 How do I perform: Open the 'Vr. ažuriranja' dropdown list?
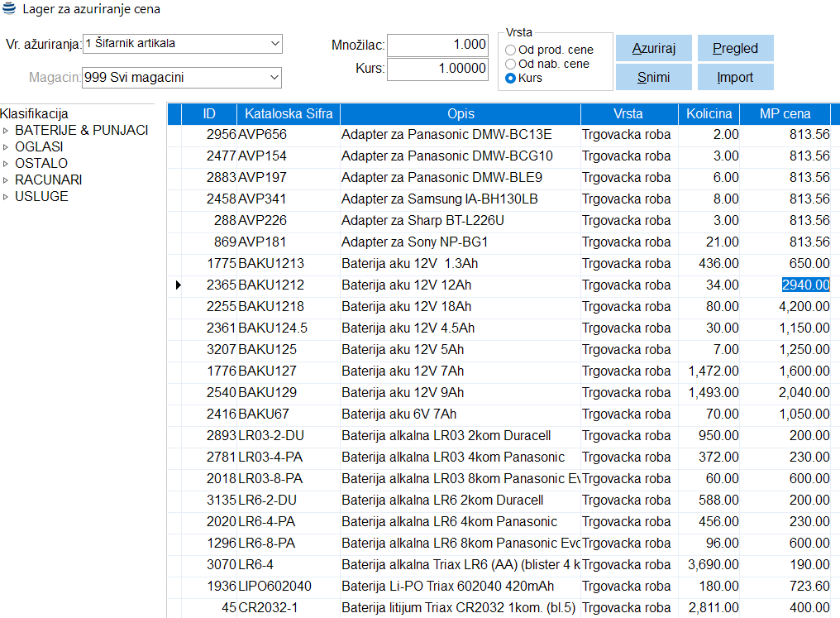pyautogui.click(x=274, y=43)
